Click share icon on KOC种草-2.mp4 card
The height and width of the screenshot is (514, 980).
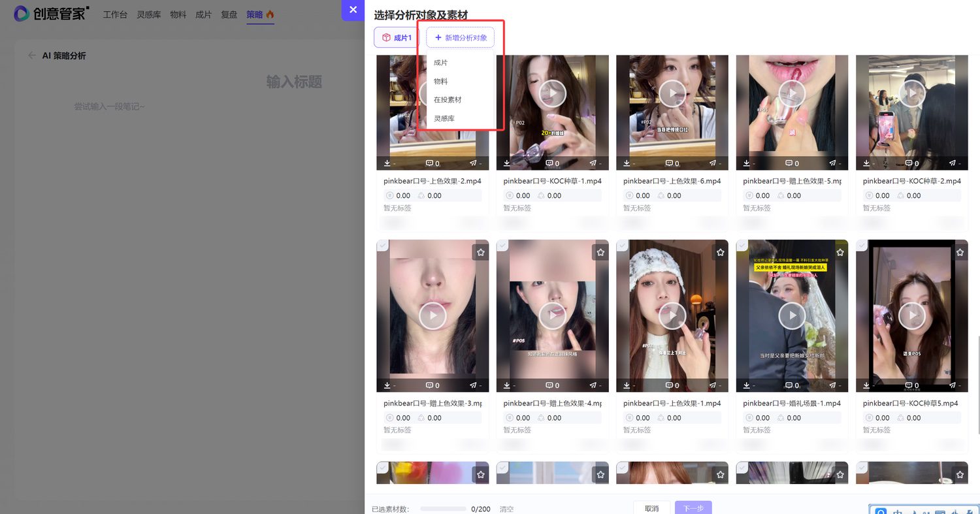point(953,163)
